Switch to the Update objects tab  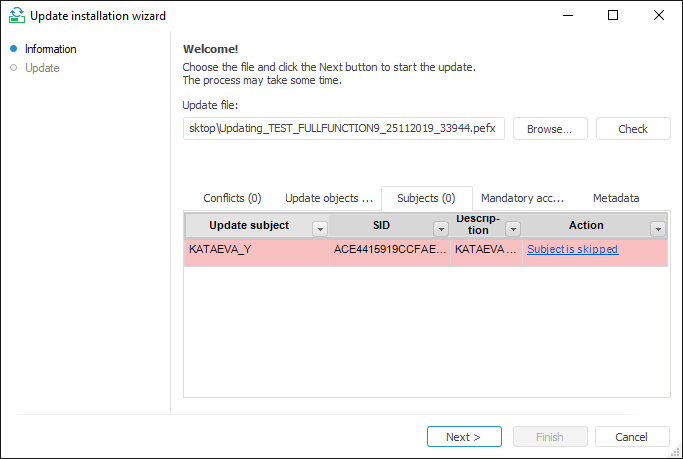coord(328,198)
